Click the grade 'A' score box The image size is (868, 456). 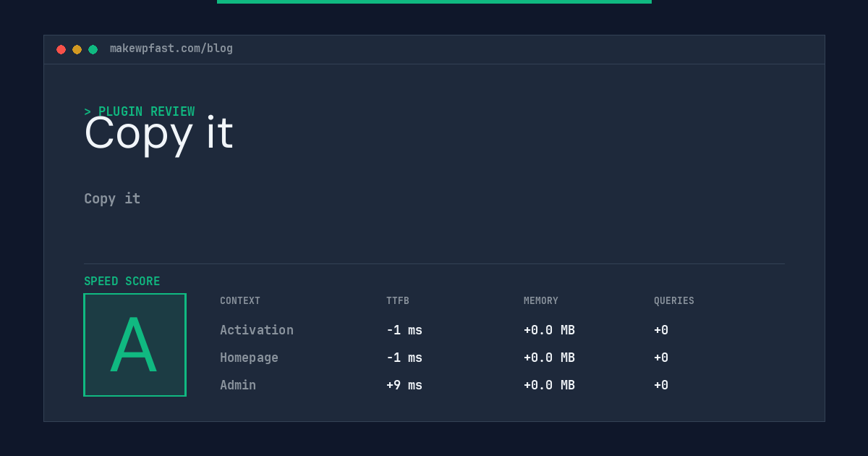pos(135,345)
